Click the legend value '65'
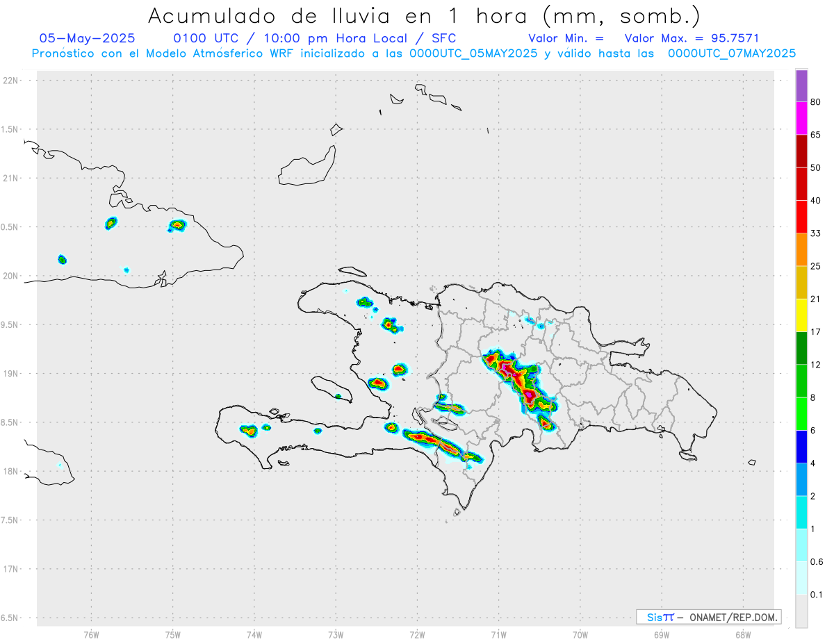 [x=816, y=135]
